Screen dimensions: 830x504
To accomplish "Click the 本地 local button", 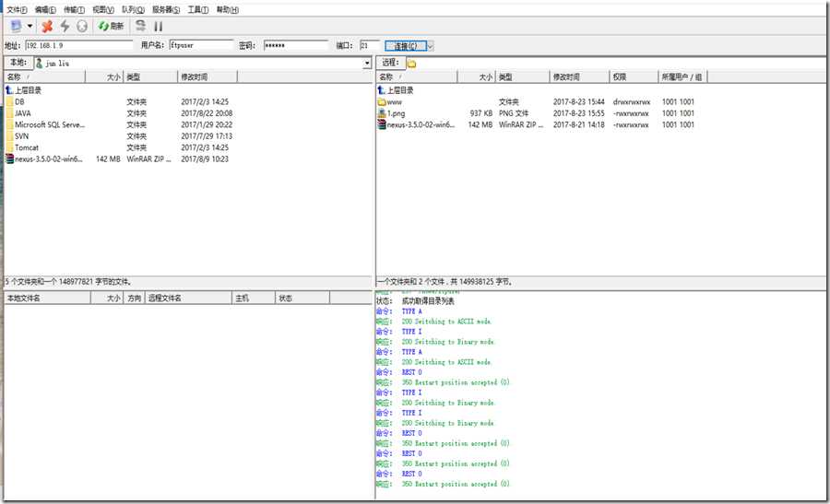I will pos(18,63).
